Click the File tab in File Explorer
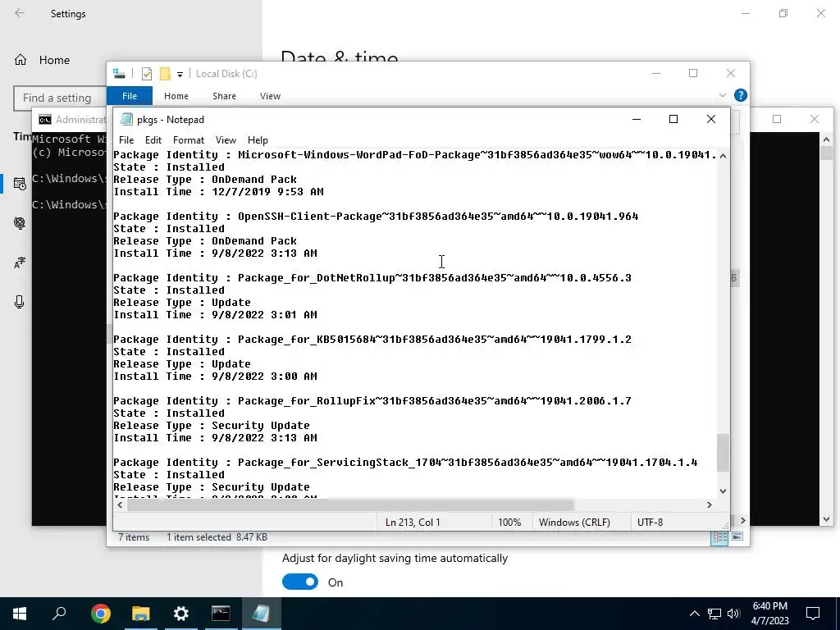This screenshot has width=840, height=630. pyautogui.click(x=130, y=96)
